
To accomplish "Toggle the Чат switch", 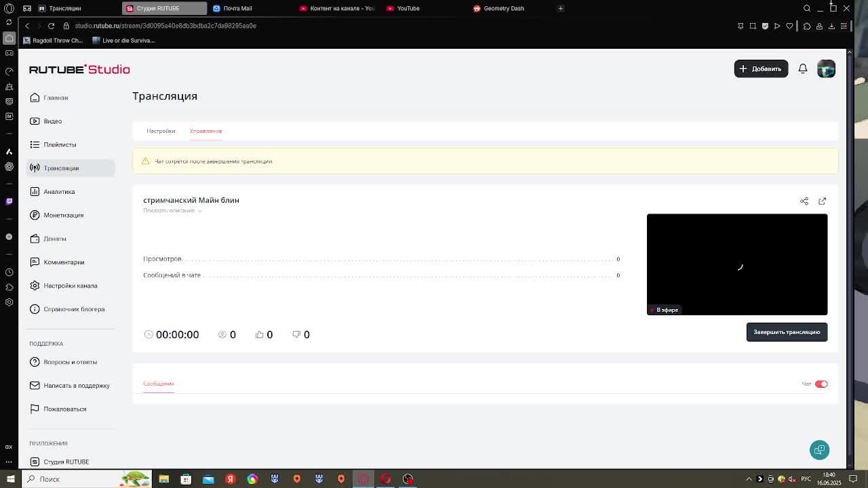I will tap(821, 384).
